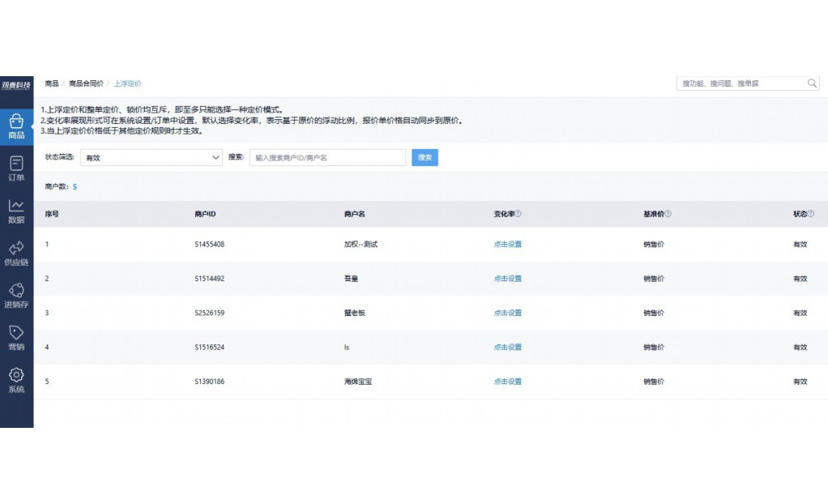Open the 订单 orders sidebar icon
The width and height of the screenshot is (828, 504).
click(x=16, y=169)
